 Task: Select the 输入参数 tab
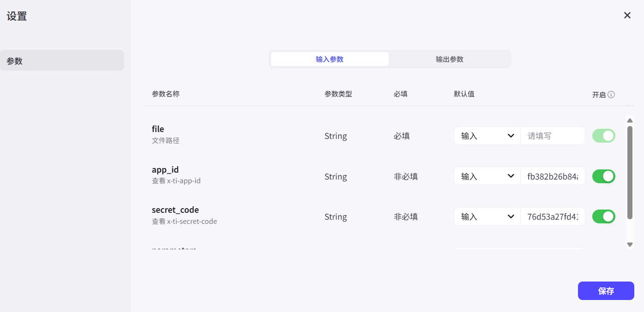[330, 59]
